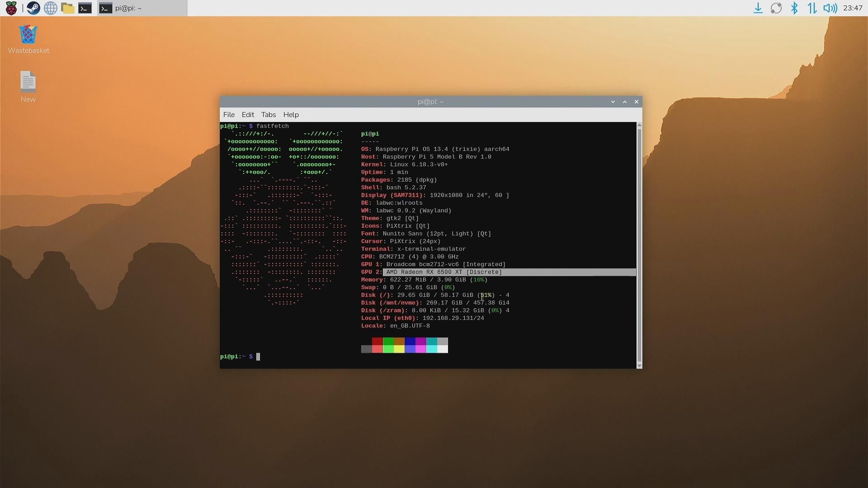868x488 pixels.
Task: Close the pi@pi terminal window
Action: [x=637, y=102]
